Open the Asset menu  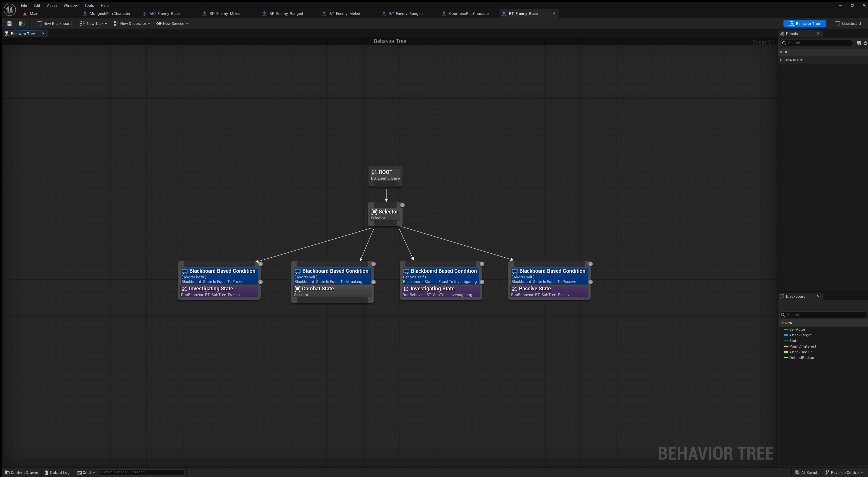52,5
